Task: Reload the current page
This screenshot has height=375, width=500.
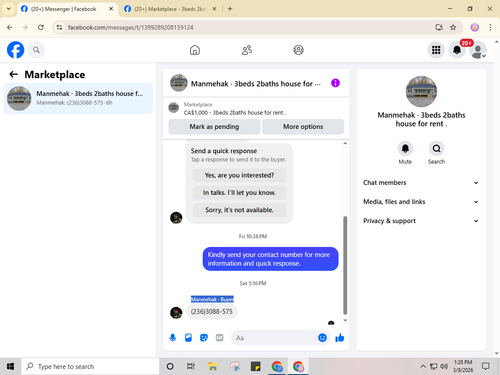Action: 41,27
